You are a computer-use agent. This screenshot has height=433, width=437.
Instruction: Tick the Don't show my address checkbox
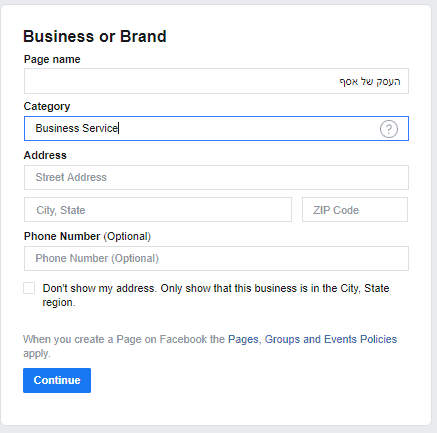coord(29,288)
